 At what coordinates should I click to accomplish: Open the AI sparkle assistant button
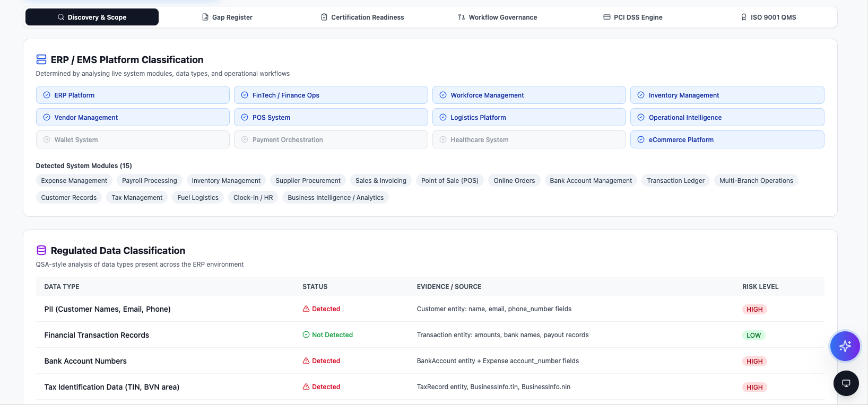pos(845,346)
